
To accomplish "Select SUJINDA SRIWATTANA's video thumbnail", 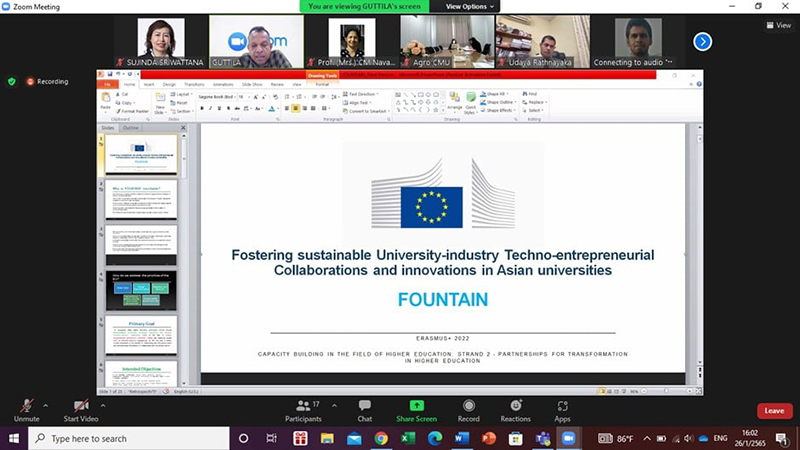I will (161, 41).
